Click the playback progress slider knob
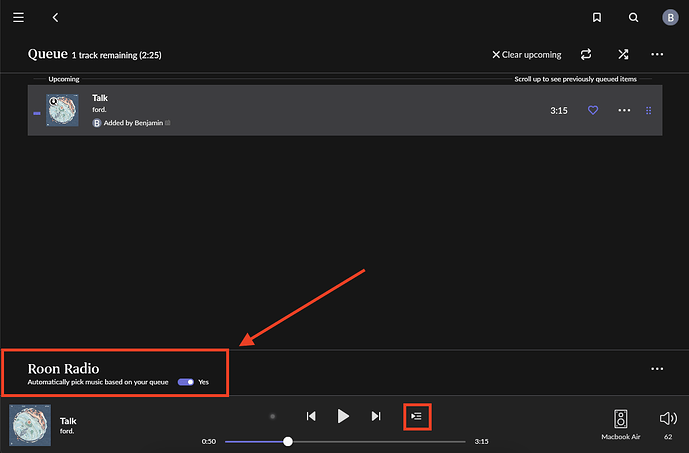 [x=288, y=441]
